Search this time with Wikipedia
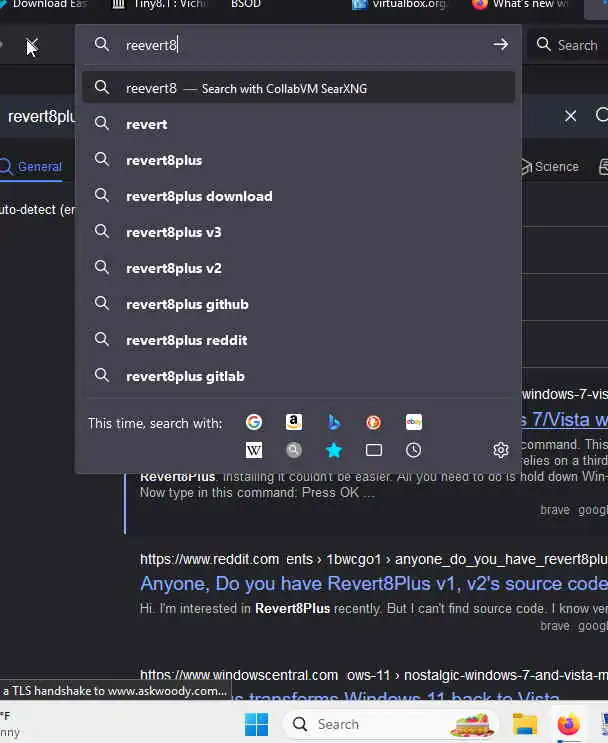 tap(254, 450)
